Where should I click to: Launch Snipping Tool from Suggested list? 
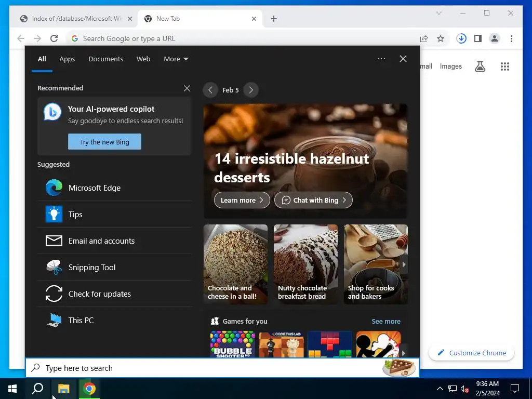[x=114, y=267]
